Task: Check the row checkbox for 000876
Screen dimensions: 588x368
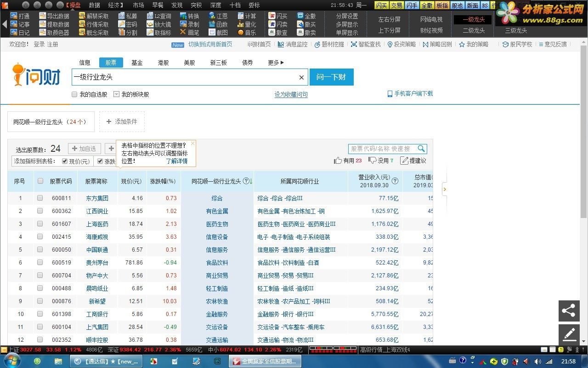Action: coord(40,301)
